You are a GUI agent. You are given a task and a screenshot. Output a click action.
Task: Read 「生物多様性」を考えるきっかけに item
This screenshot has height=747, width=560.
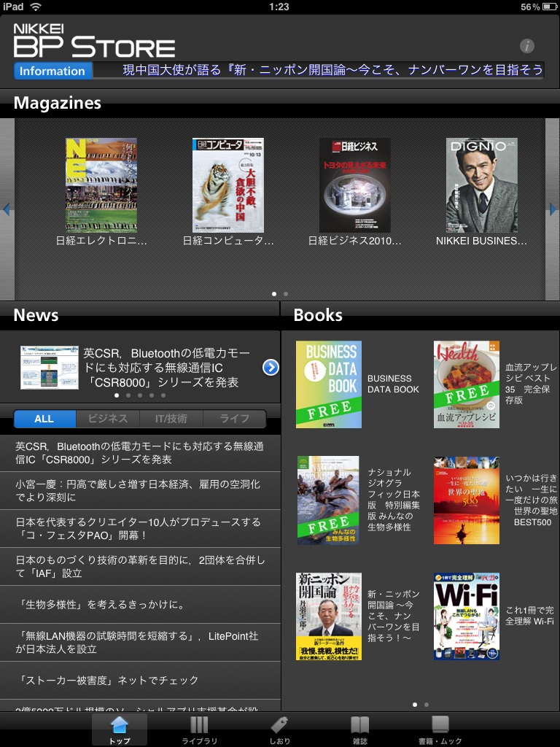pos(140,605)
